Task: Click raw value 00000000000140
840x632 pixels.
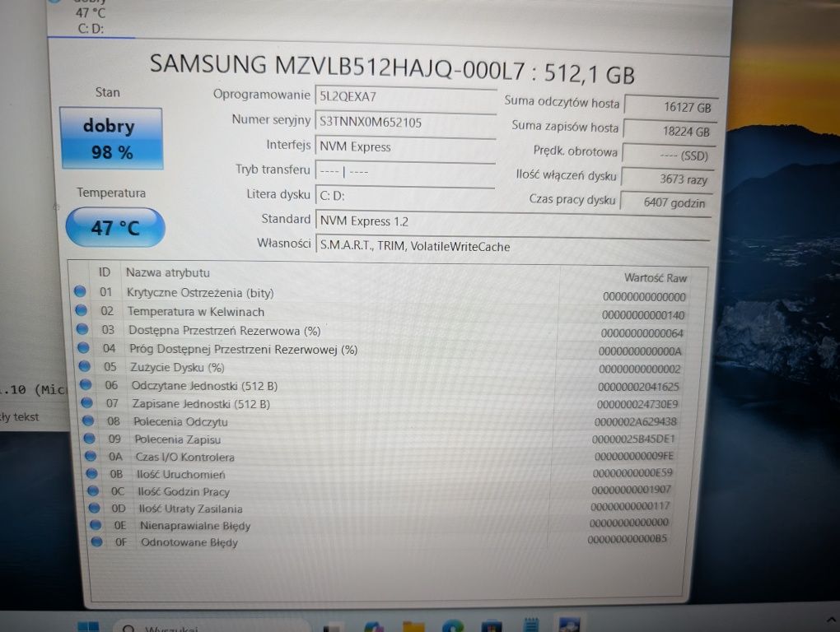Action: [x=643, y=315]
